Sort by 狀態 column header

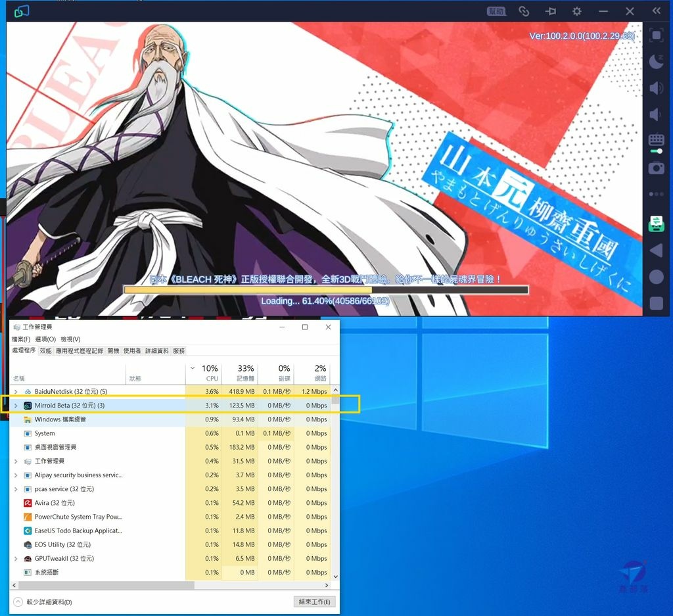coord(156,373)
